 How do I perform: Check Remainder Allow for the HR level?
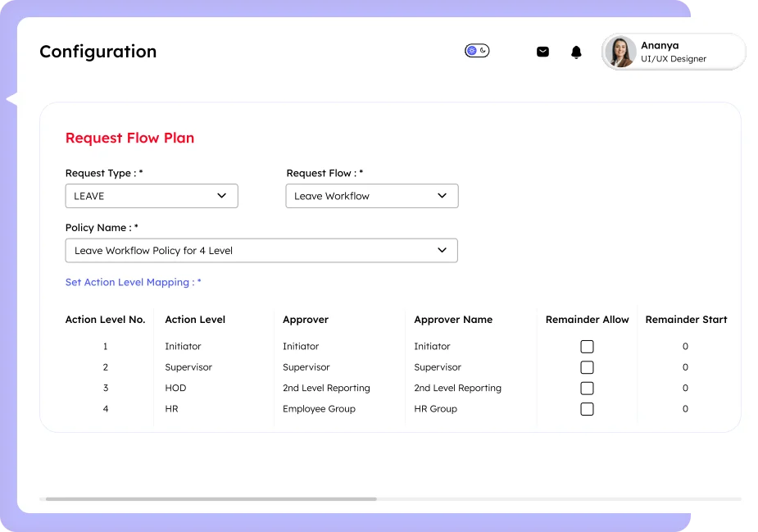click(587, 408)
